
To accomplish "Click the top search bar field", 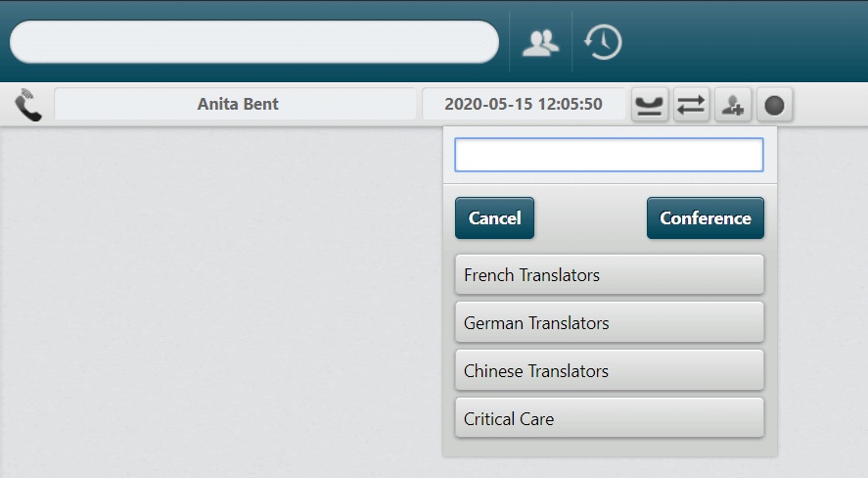I will point(254,42).
